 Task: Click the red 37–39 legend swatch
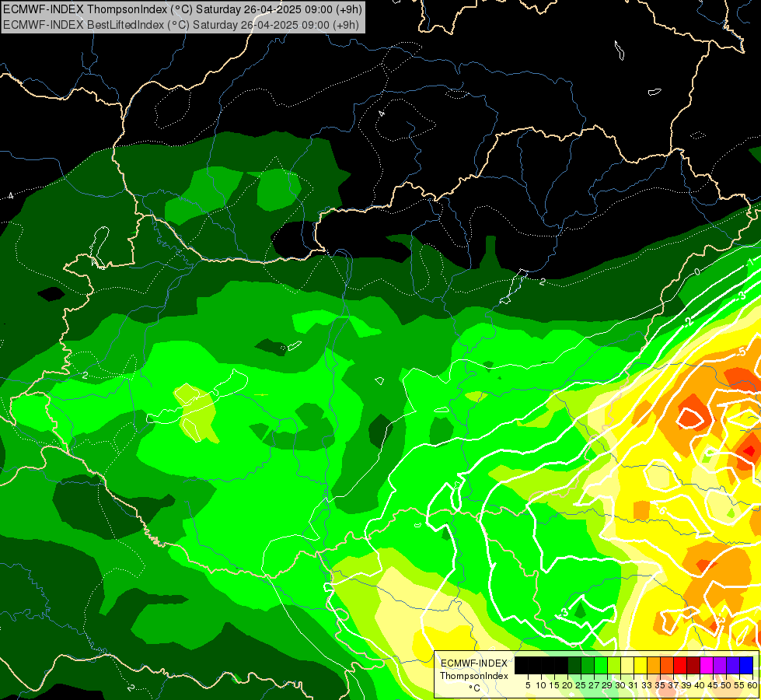(680, 665)
